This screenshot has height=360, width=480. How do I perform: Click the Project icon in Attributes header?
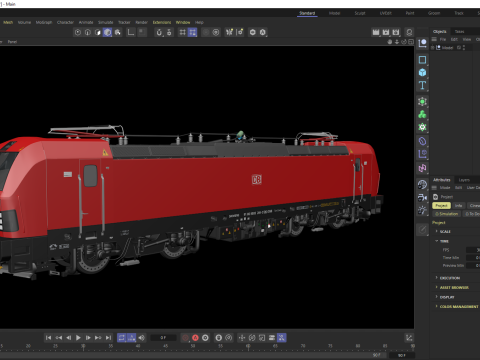(x=435, y=197)
